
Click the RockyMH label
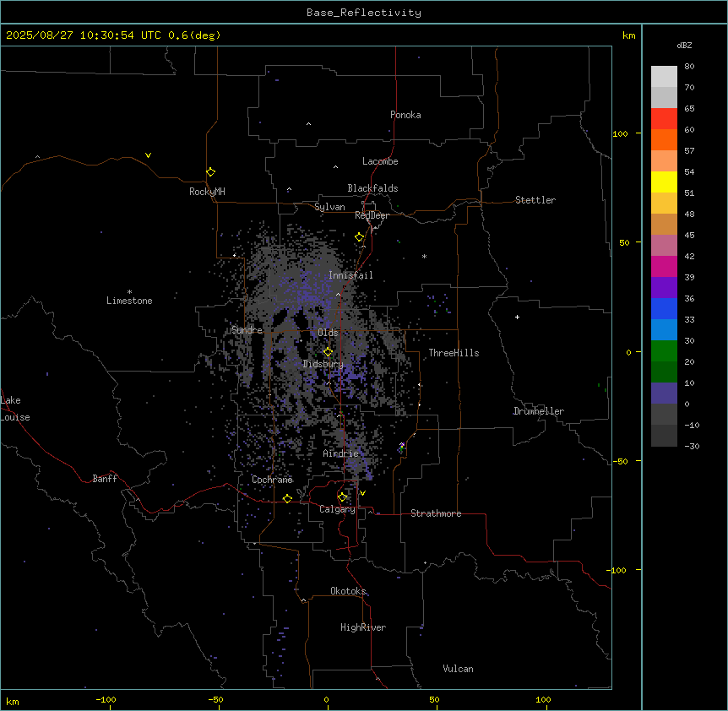[207, 192]
